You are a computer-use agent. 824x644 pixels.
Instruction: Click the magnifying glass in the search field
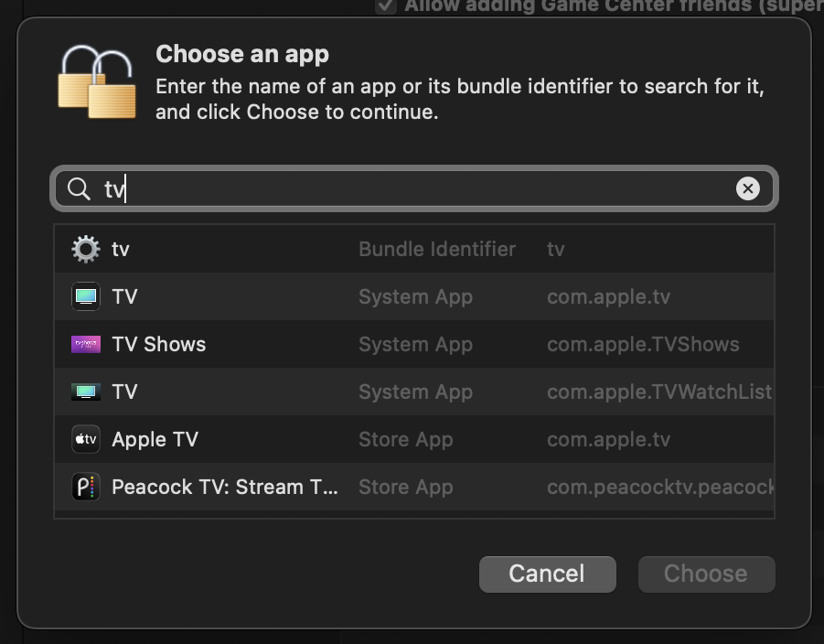pos(79,188)
